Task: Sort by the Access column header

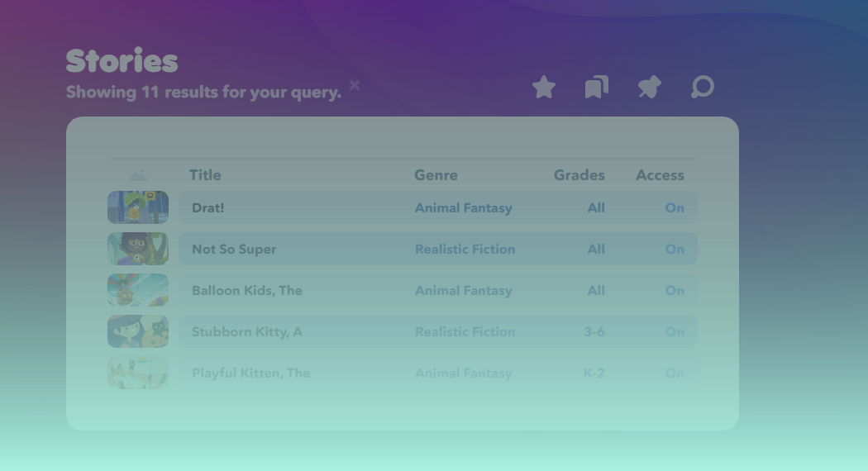Action: [x=660, y=175]
